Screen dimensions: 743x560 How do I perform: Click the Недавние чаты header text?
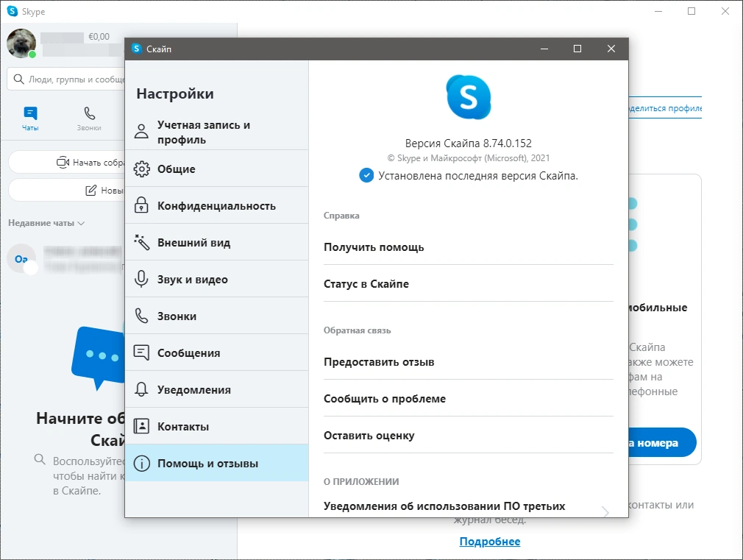click(41, 223)
